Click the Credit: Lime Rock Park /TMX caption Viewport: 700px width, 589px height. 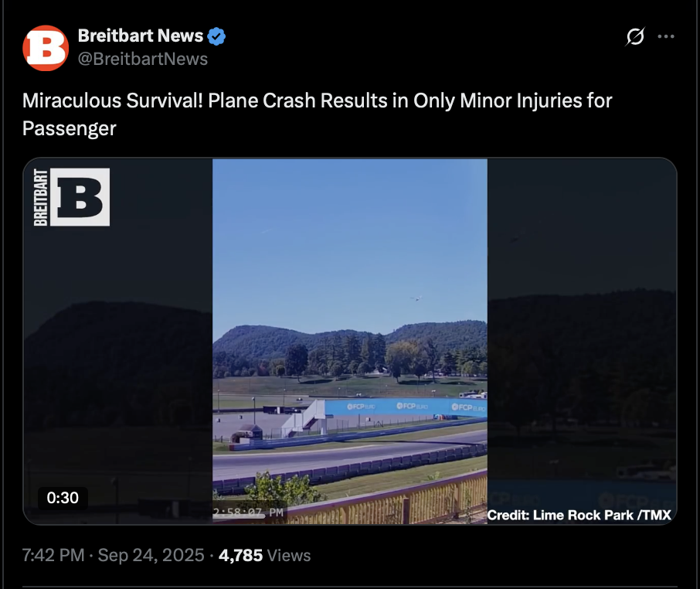pos(579,515)
